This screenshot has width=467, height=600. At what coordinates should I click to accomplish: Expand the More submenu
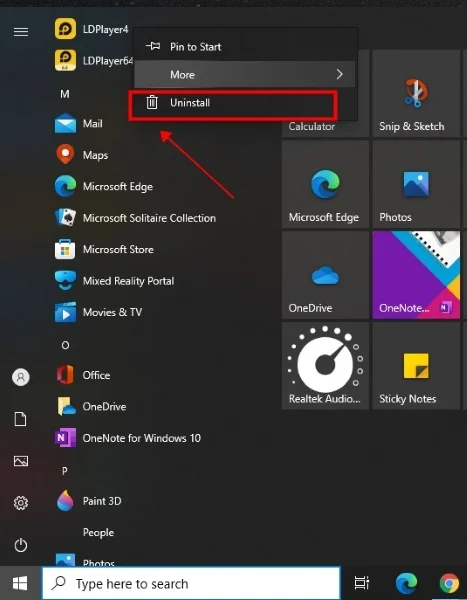pos(245,74)
